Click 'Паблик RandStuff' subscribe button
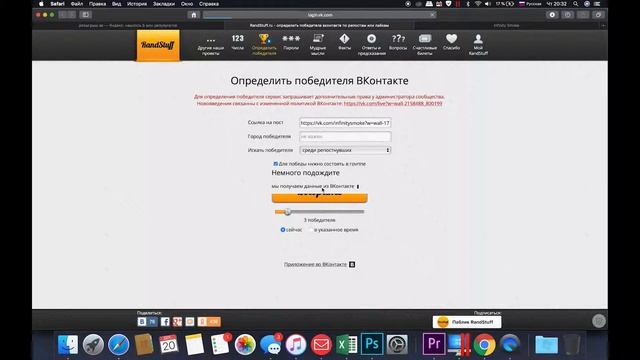 [467, 322]
